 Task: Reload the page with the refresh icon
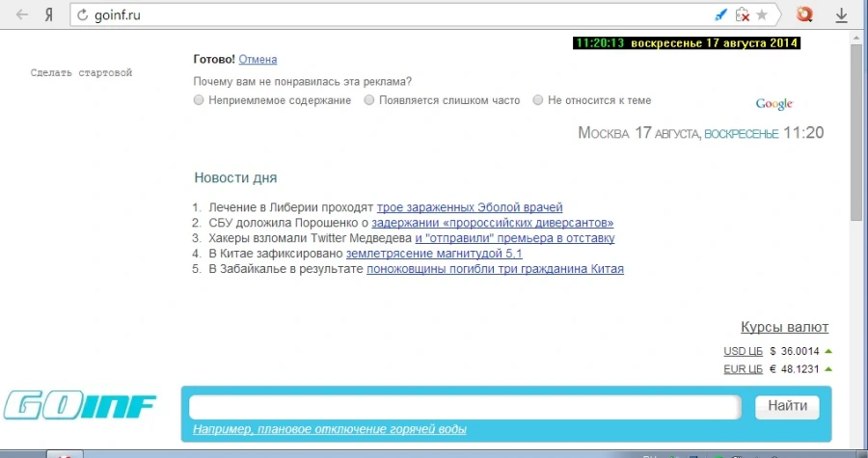pos(83,14)
